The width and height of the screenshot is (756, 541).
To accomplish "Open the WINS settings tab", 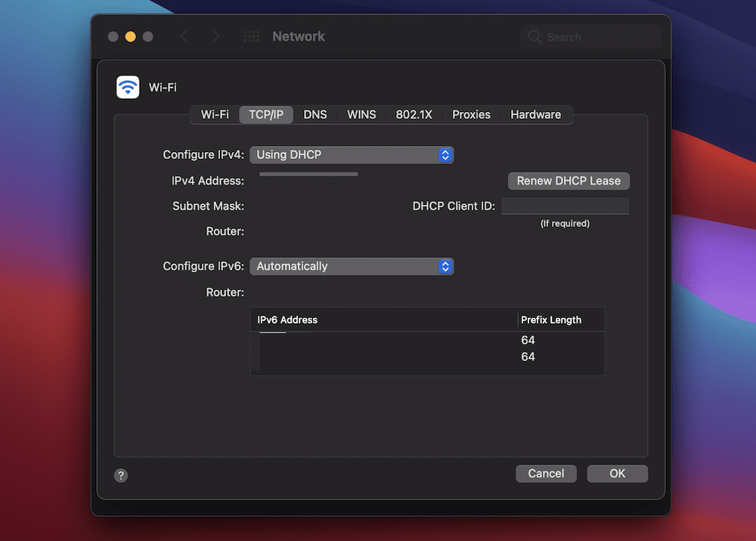I will click(361, 114).
